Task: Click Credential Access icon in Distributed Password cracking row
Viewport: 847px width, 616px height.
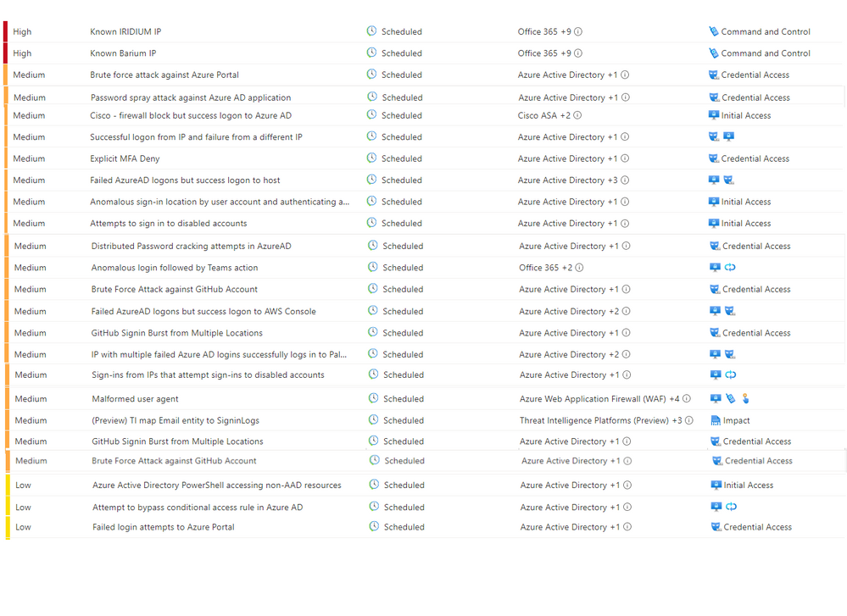Action: pyautogui.click(x=715, y=246)
